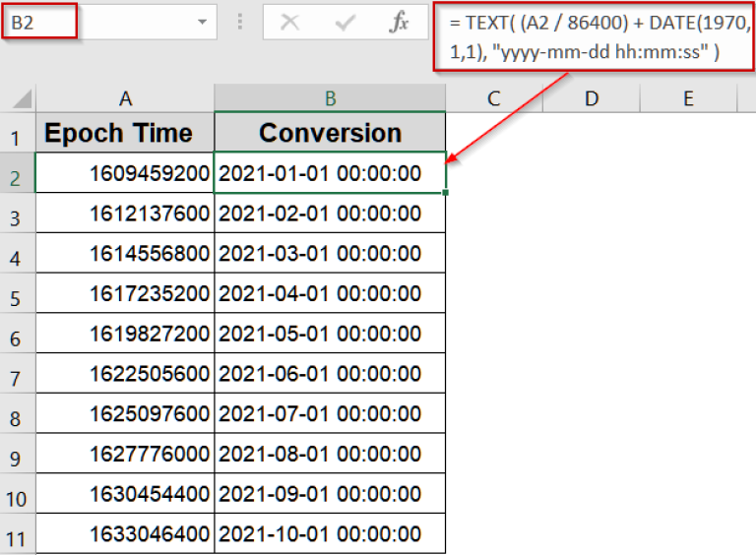
Task: Select row 4 header
Action: pyautogui.click(x=18, y=253)
